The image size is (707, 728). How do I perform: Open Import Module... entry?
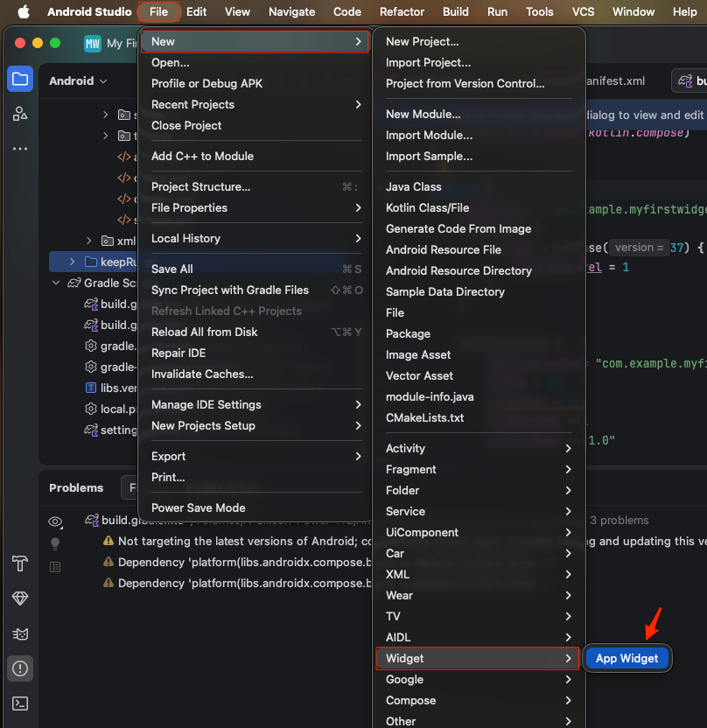coord(478,135)
